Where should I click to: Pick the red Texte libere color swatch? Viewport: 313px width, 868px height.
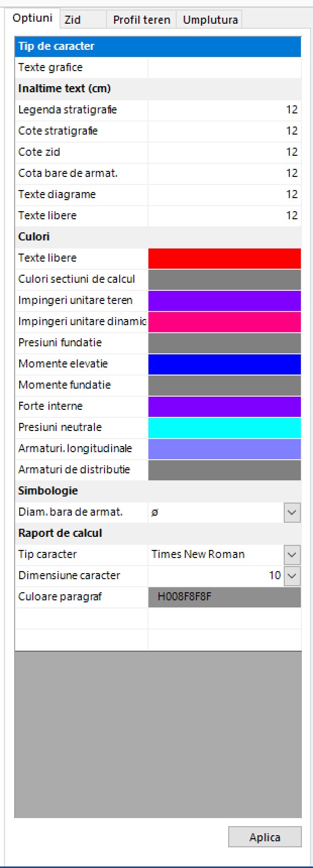pos(225,258)
